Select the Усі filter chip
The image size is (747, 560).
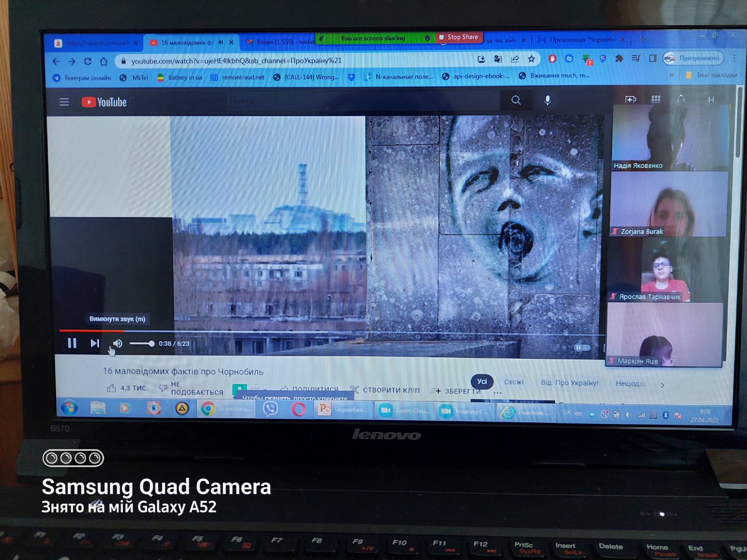pyautogui.click(x=482, y=382)
